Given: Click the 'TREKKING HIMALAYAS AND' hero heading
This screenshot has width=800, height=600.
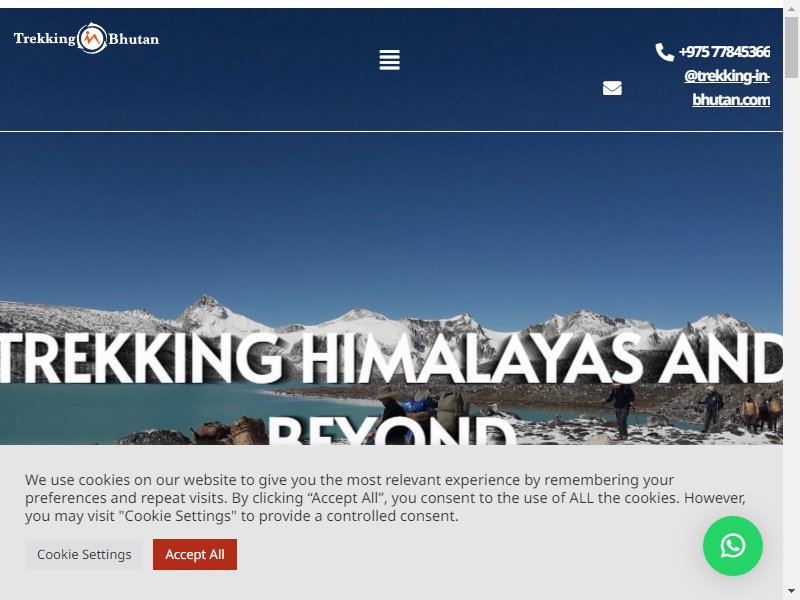Looking at the screenshot, I should [x=391, y=358].
